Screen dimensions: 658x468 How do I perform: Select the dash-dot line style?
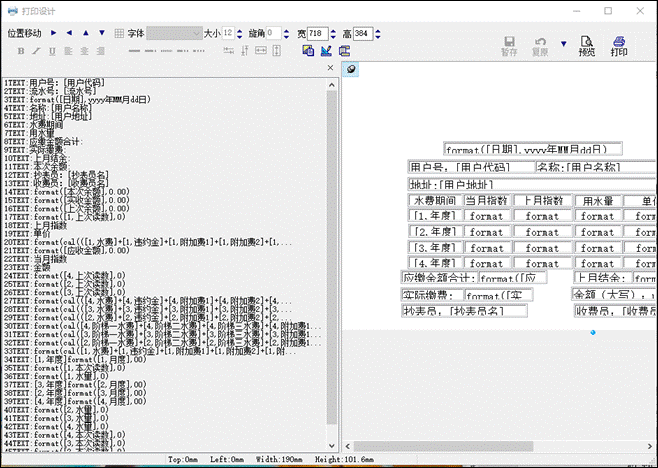[x=150, y=51]
